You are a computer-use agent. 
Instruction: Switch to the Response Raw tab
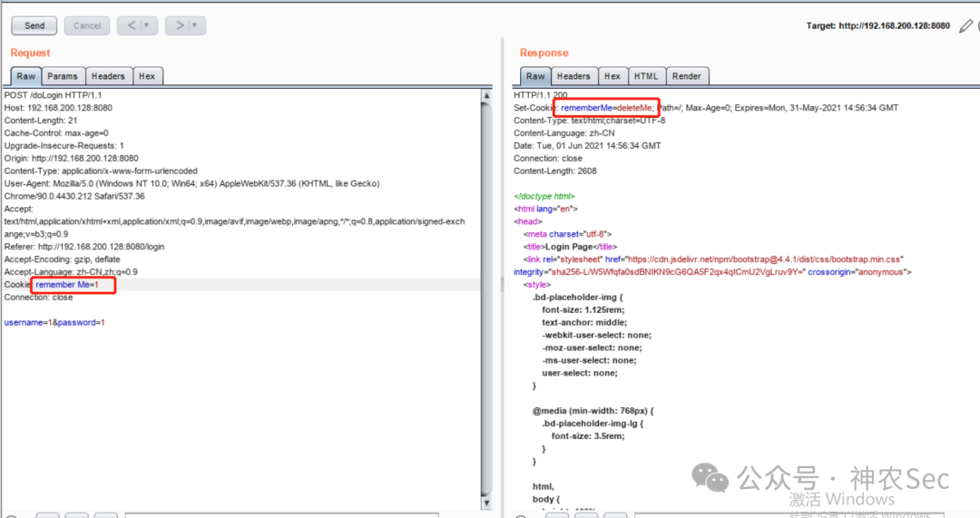535,76
